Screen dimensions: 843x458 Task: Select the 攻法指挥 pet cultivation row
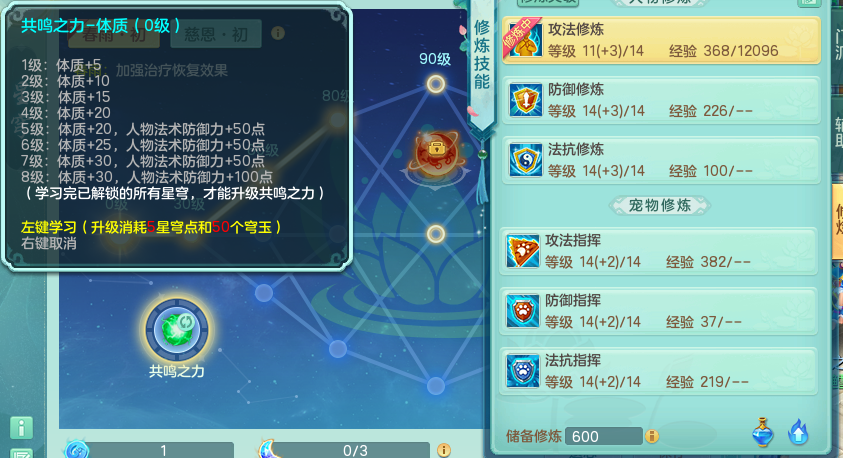point(659,251)
